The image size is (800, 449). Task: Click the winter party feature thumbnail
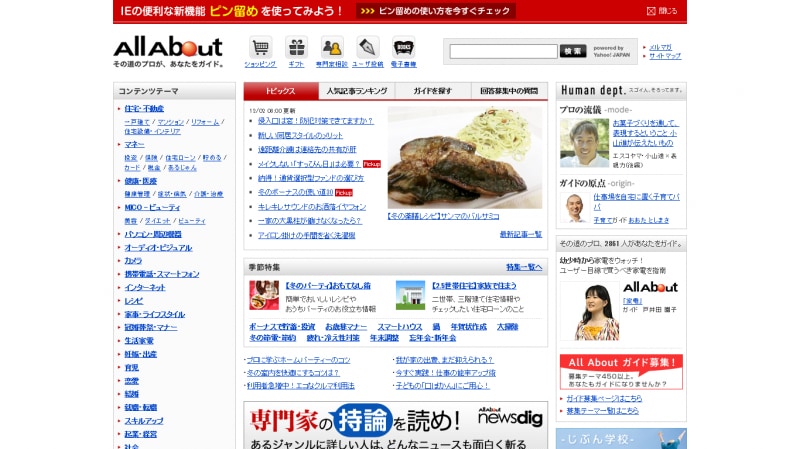(x=264, y=295)
